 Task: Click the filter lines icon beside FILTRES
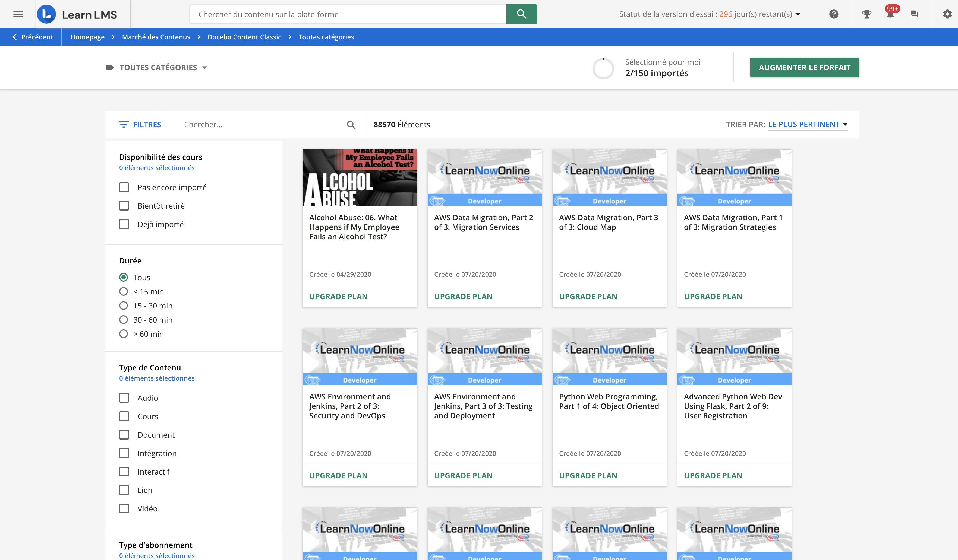[124, 124]
